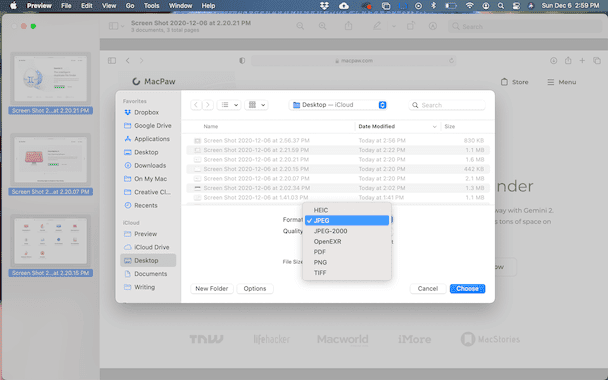Create a New Folder
Screen dimensions: 608x380
point(212,288)
